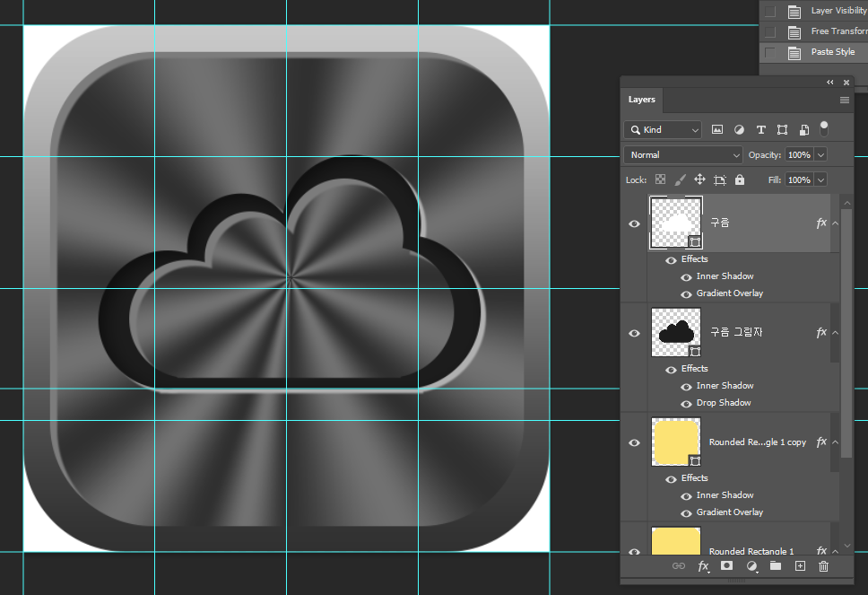Select Gradient Overlay under Rounded Rectangle 1 copy
868x595 pixels.
tap(730, 512)
